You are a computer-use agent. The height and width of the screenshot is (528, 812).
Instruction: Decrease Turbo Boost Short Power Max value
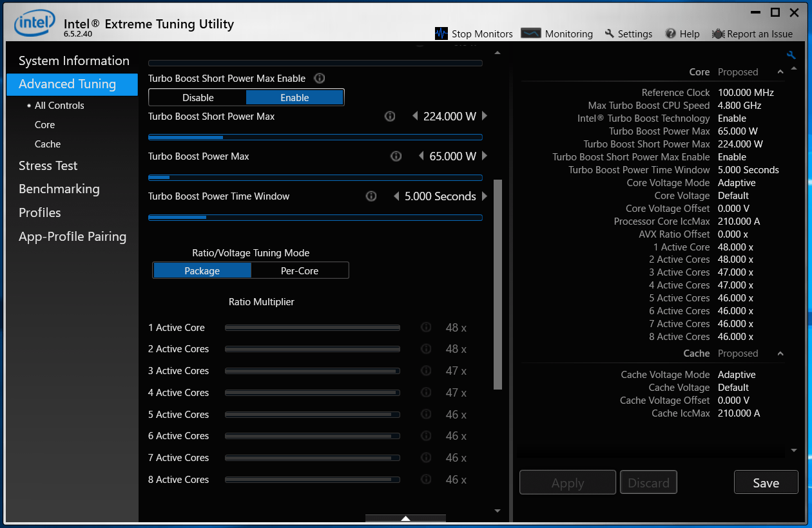pyautogui.click(x=415, y=117)
